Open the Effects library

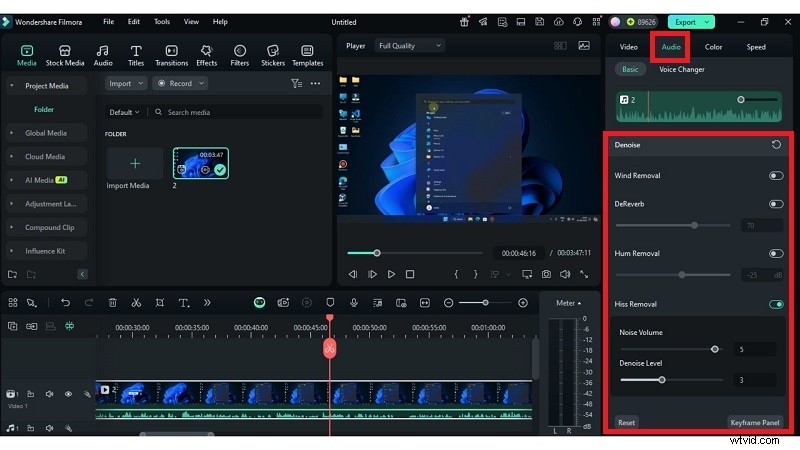coord(207,54)
